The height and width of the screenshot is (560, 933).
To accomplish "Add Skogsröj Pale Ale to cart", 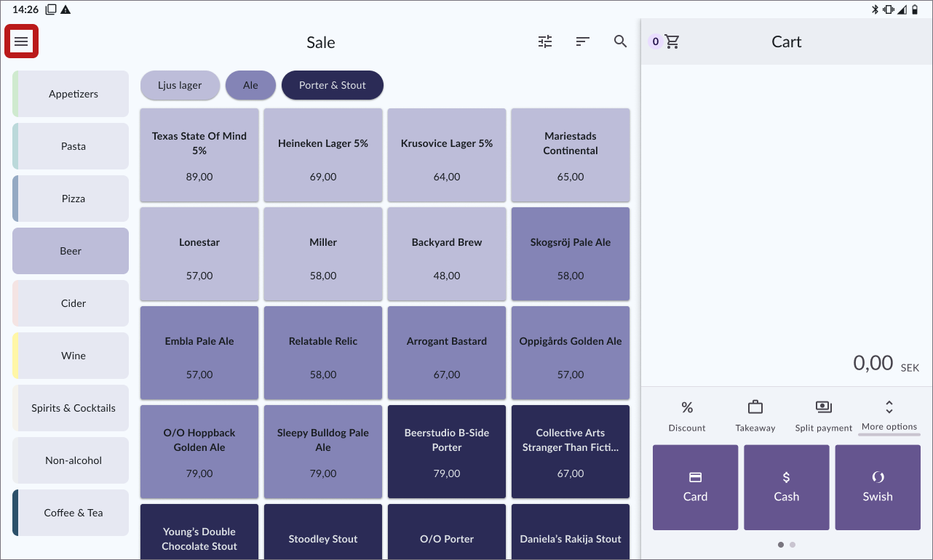I will [x=571, y=255].
